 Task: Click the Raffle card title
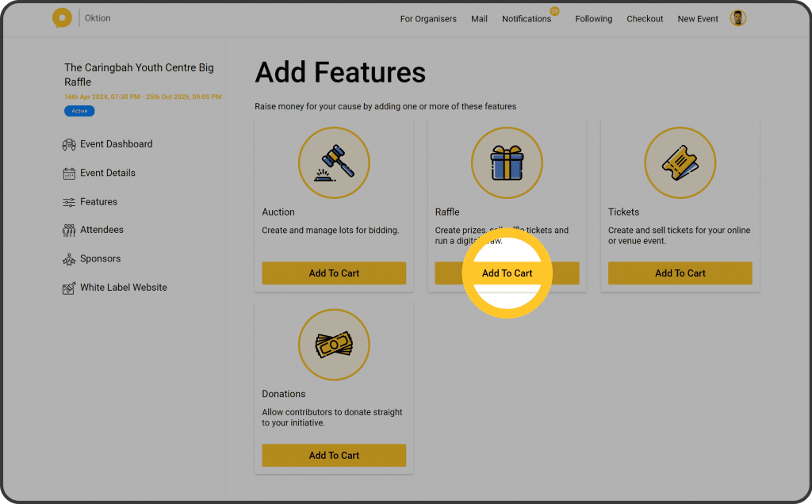(x=447, y=212)
